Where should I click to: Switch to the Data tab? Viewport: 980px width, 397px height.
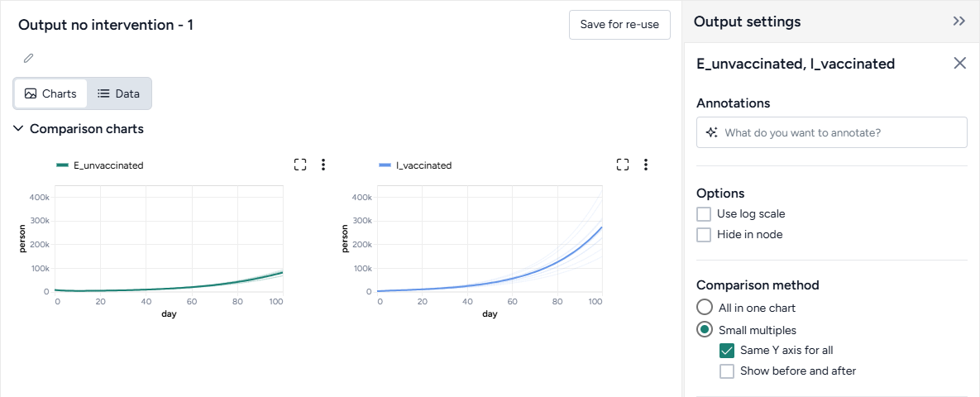(118, 93)
